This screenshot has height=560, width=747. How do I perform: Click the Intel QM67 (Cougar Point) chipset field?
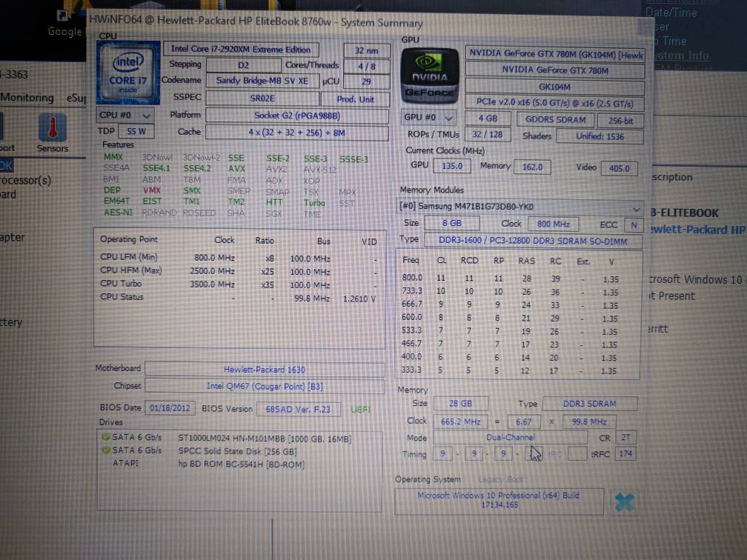tap(265, 386)
